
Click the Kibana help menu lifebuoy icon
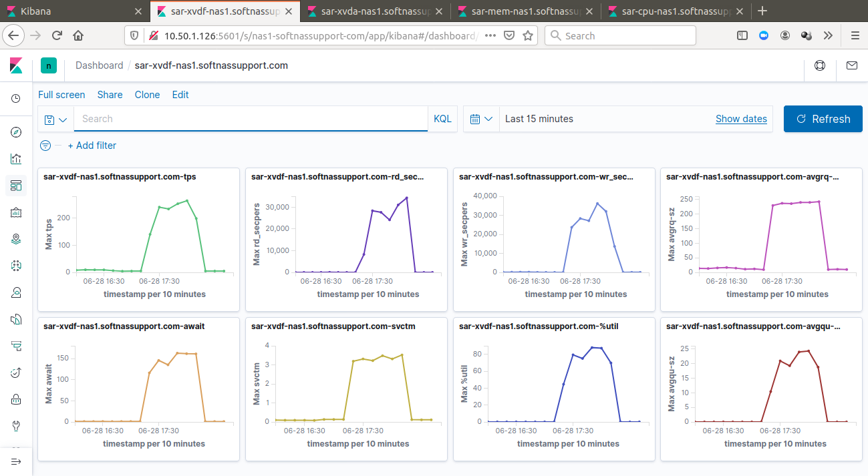819,65
